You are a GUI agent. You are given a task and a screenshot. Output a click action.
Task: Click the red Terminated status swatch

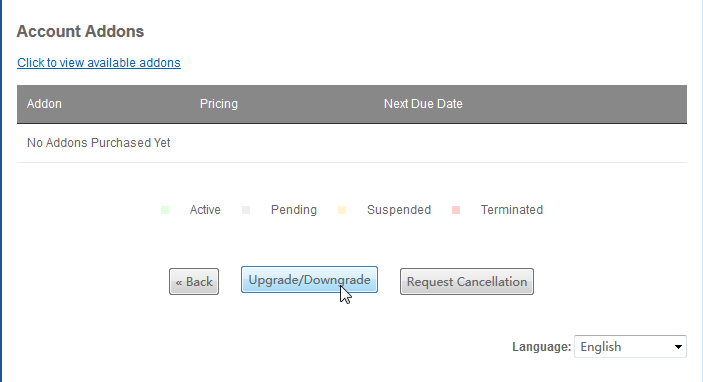[456, 210]
